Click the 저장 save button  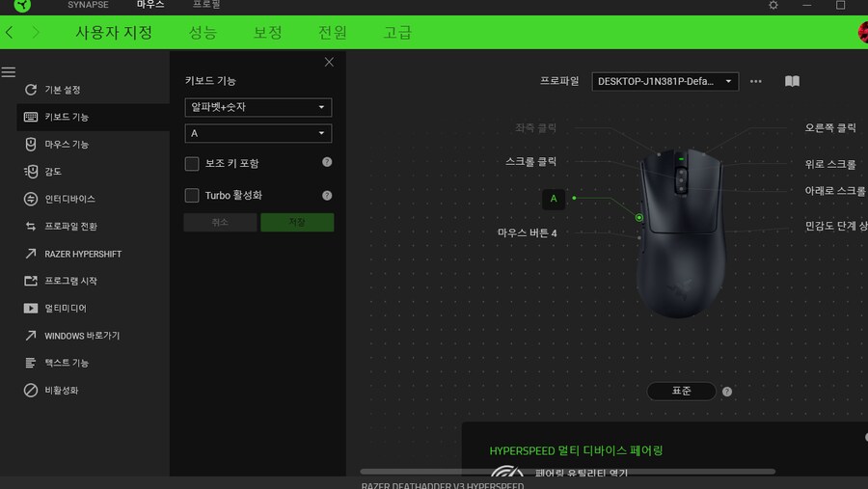pos(297,222)
